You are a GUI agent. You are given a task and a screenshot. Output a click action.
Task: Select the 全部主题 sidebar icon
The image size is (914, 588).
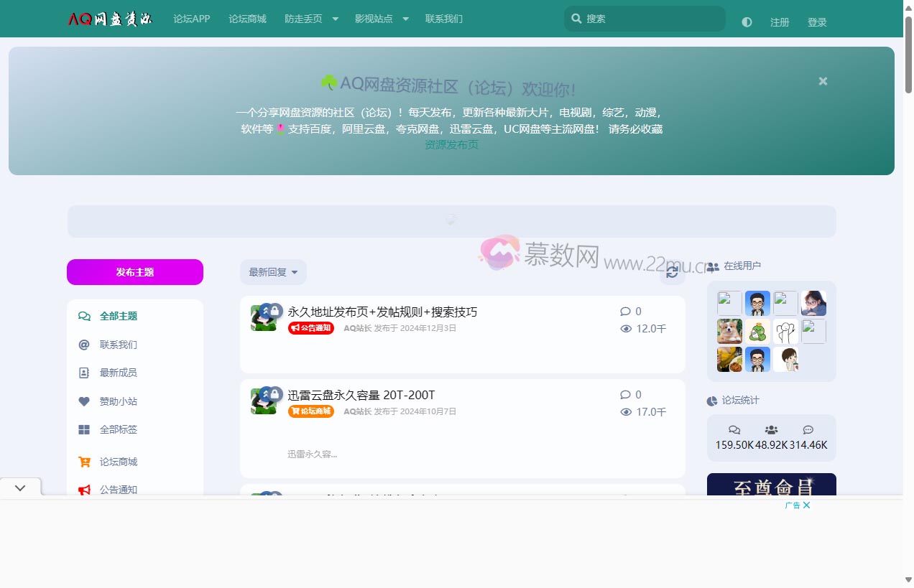point(84,316)
